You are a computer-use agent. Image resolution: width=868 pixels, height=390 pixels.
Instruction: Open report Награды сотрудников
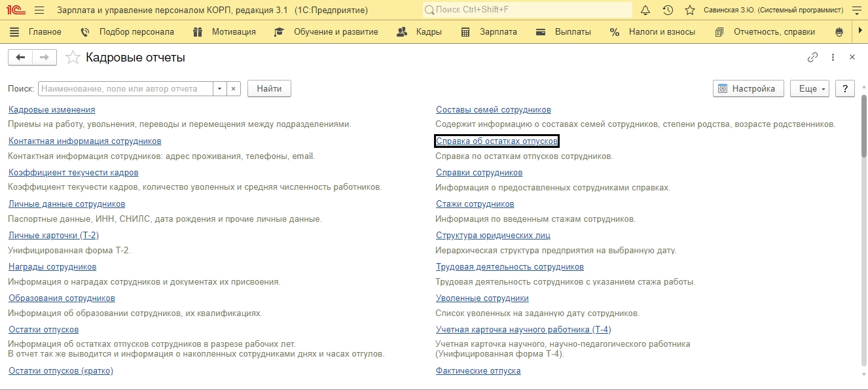[52, 267]
